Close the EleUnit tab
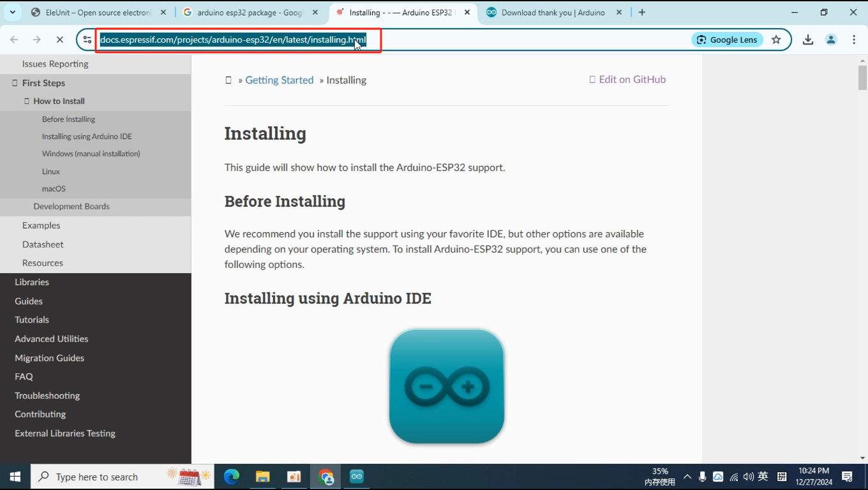Viewport: 868px width, 490px height. click(x=163, y=12)
